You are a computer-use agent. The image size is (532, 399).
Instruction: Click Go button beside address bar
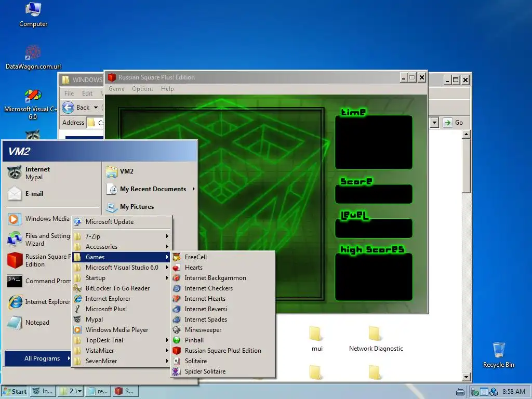tap(453, 123)
